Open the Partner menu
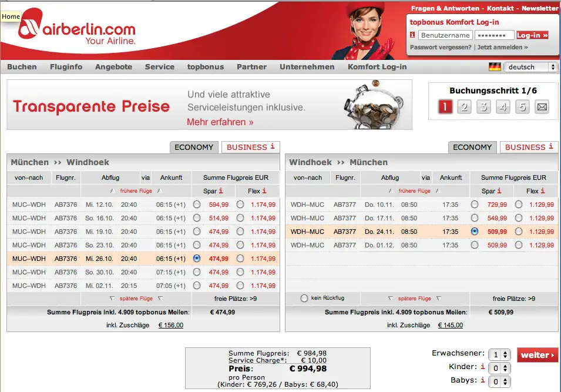 252,67
